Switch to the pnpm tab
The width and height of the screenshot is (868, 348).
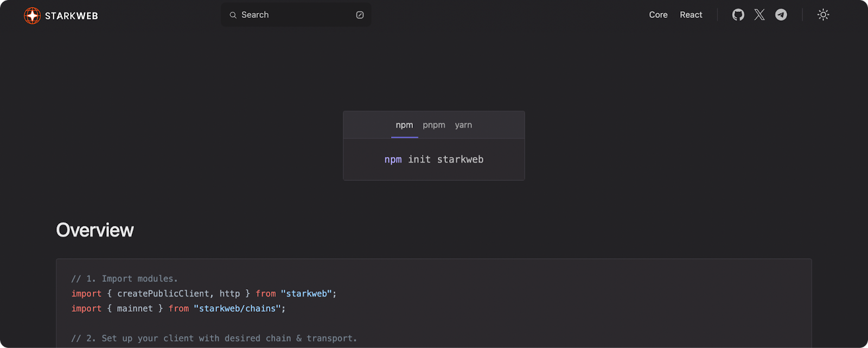pyautogui.click(x=433, y=125)
